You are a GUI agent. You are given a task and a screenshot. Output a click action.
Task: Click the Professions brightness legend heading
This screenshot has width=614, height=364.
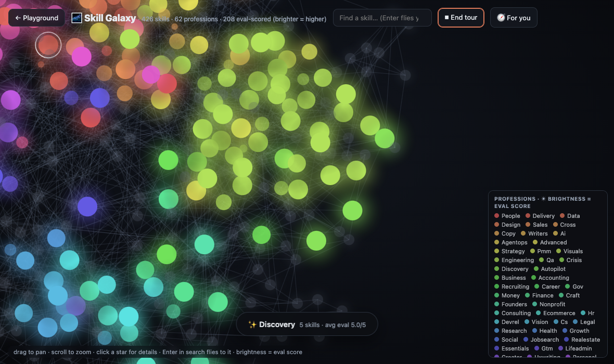point(542,202)
